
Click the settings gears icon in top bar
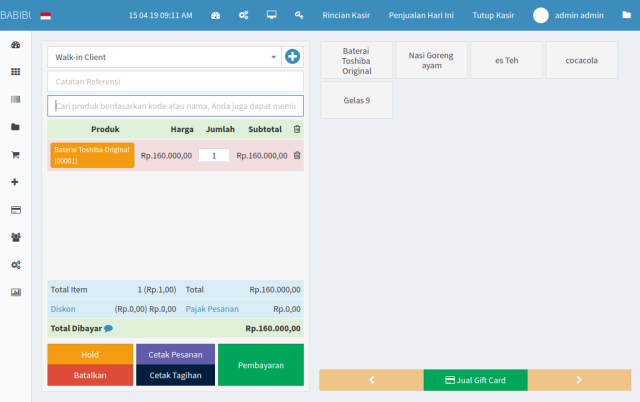[x=243, y=16]
